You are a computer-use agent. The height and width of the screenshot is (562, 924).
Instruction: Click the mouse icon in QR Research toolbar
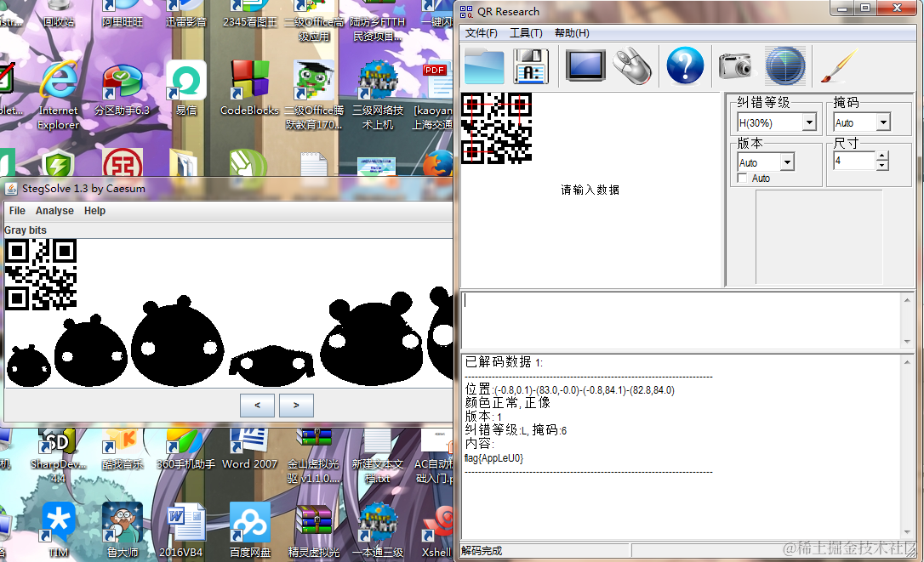point(632,66)
